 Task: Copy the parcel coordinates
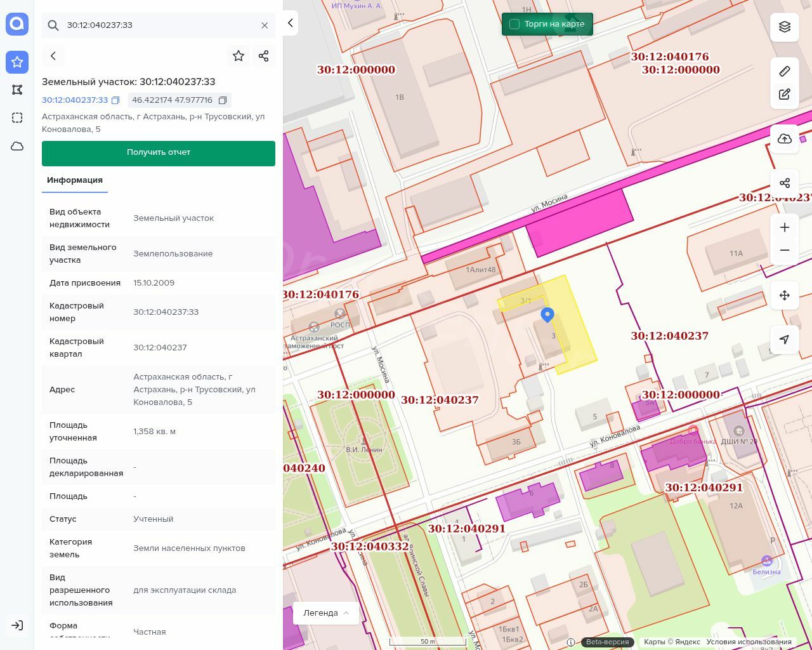223,100
